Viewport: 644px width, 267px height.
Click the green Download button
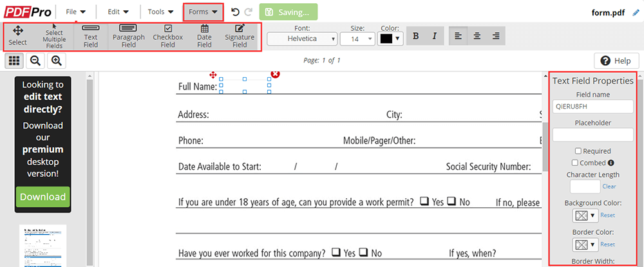tap(43, 196)
